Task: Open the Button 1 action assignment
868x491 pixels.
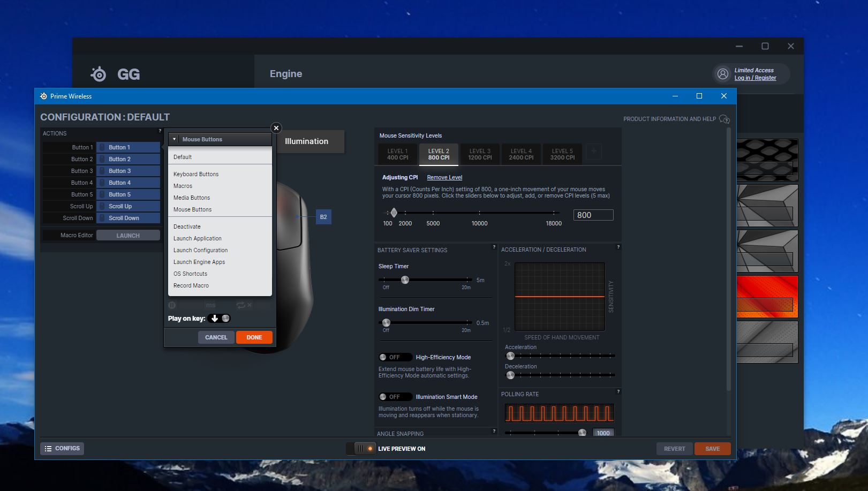Action: [x=129, y=147]
